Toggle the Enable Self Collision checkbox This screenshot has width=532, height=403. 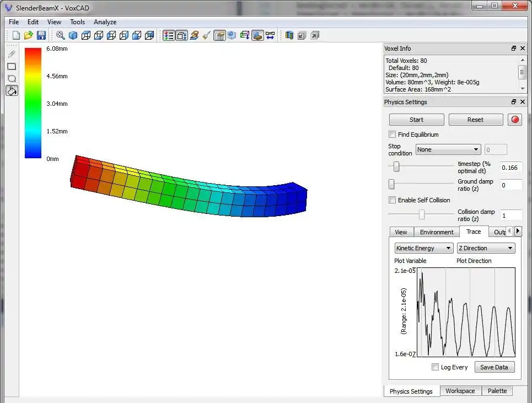(x=393, y=200)
